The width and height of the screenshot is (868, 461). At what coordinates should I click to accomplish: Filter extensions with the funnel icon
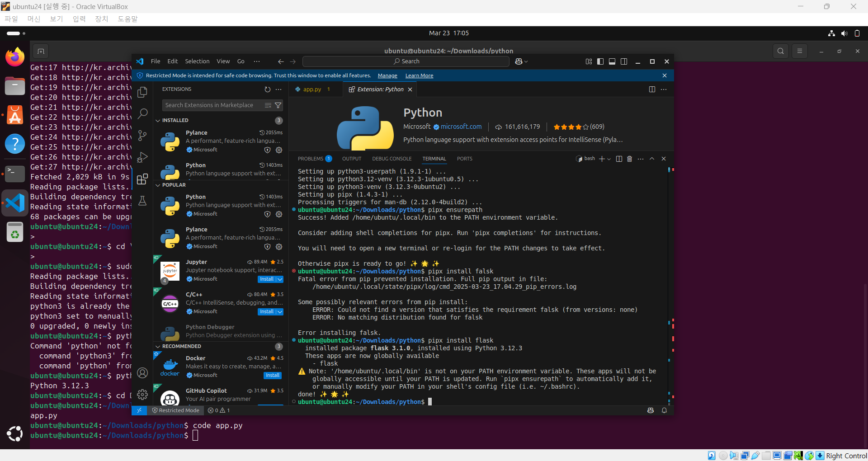pyautogui.click(x=278, y=105)
